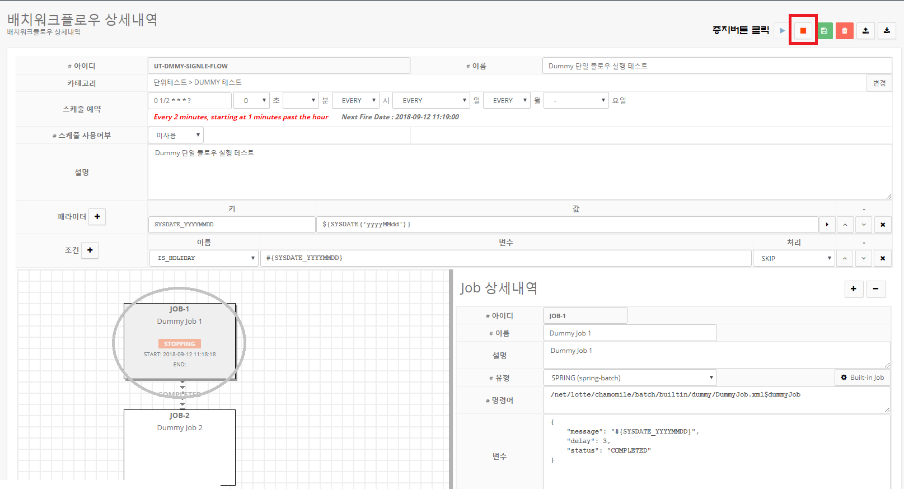
Task: Select the JOB-2 node in the flow canvas
Action: (179, 447)
